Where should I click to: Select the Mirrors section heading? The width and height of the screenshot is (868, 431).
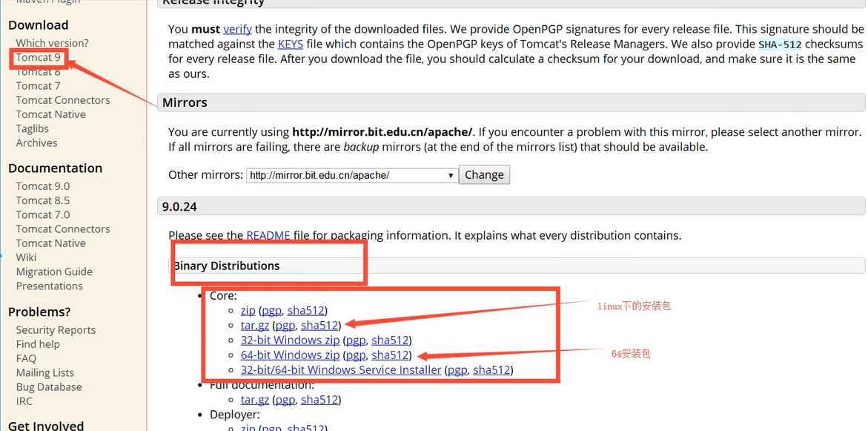185,102
